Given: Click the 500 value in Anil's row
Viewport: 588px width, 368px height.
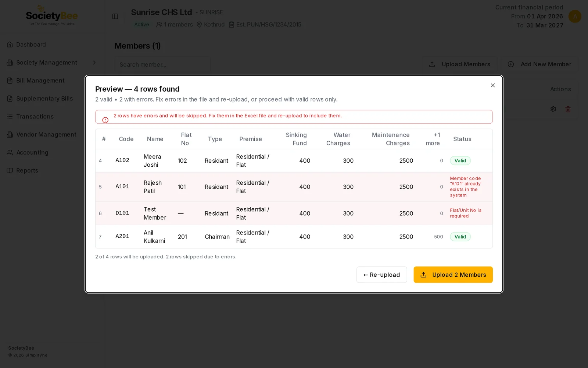Looking at the screenshot, I should click(x=438, y=237).
